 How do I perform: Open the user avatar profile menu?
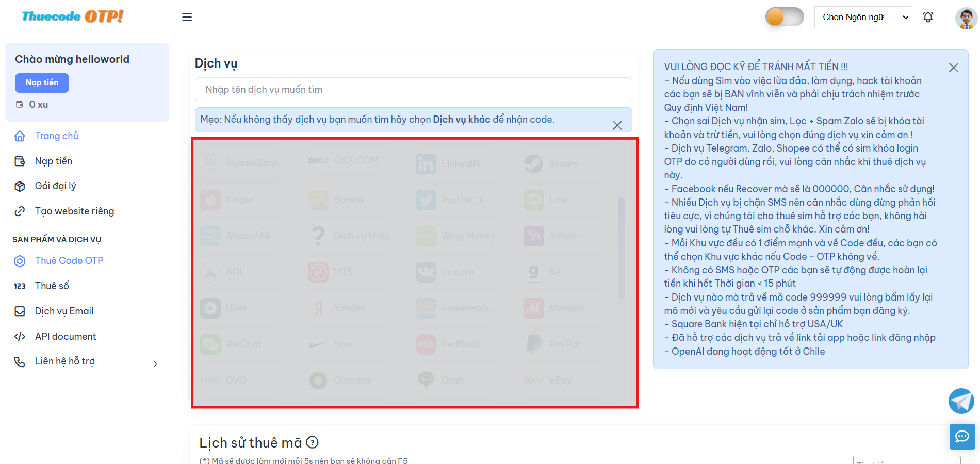[x=966, y=18]
